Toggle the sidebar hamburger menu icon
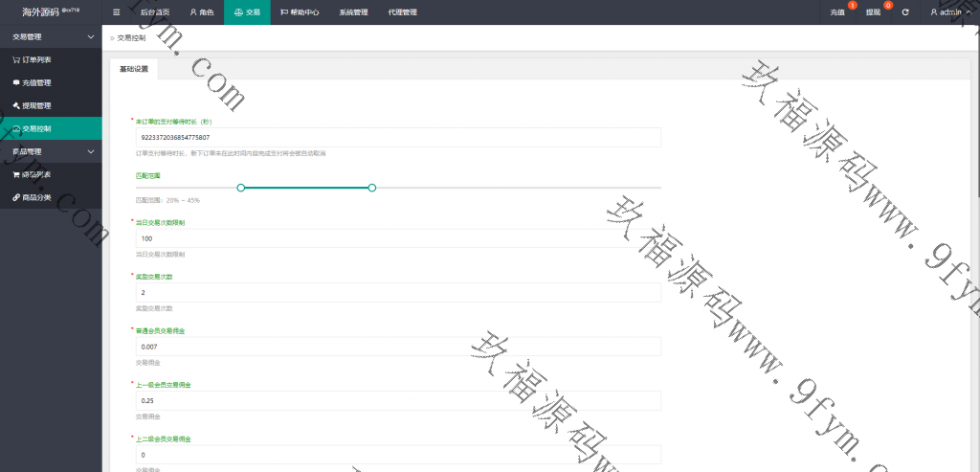This screenshot has width=980, height=472. [117, 11]
